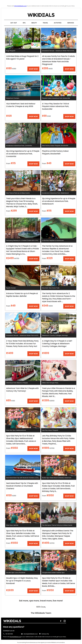Image resolution: width=82 pixels, height=644 pixels.
Task: Open the Services menu item
Action: pos(71,23)
